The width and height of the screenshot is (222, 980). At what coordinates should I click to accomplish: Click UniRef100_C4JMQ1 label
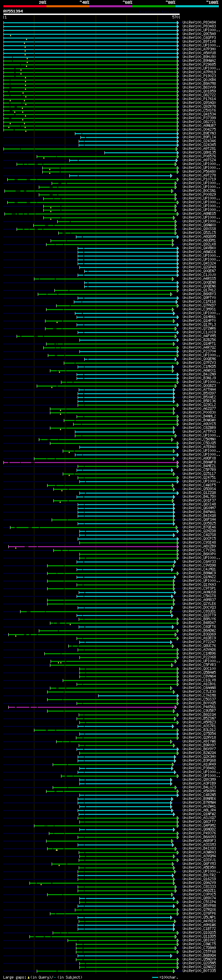point(199,569)
